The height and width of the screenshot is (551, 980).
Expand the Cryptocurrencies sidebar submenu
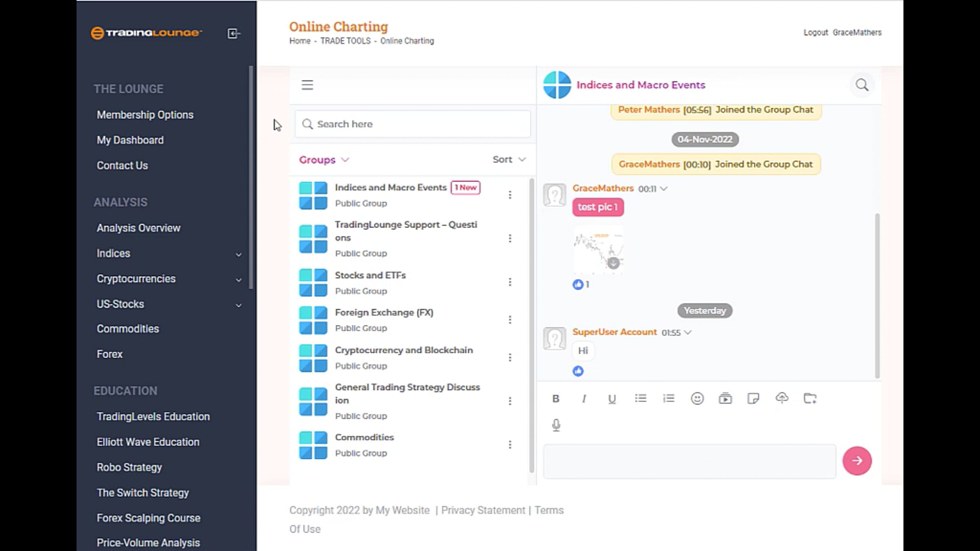tap(238, 280)
